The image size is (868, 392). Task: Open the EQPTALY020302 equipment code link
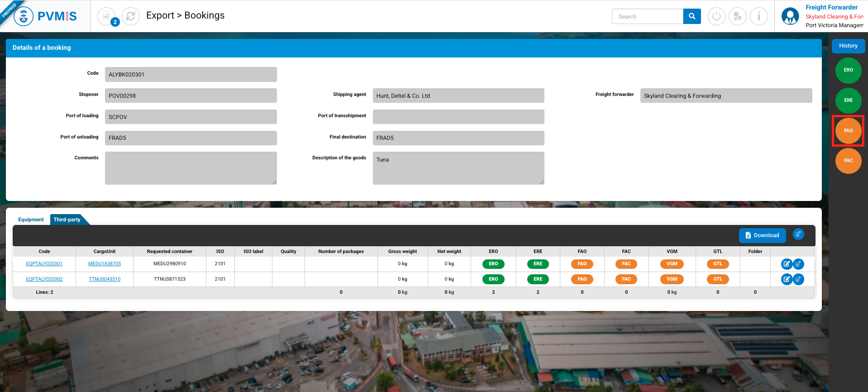pos(44,279)
